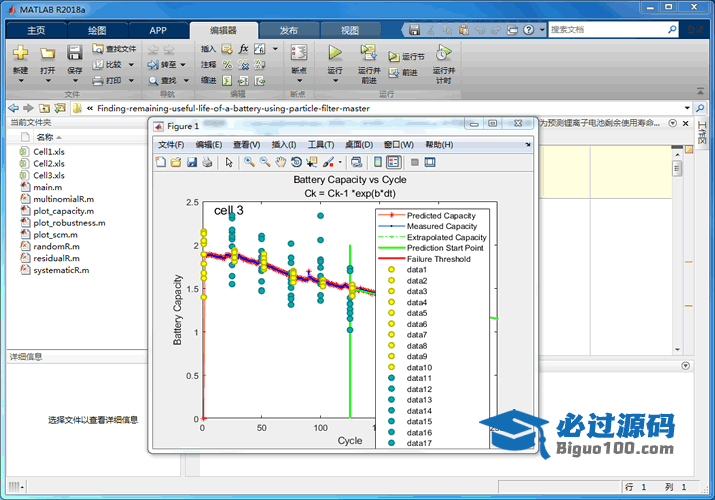Click the Find Files (查找文件) button
Screen dimensions: 715x500
tap(114, 49)
